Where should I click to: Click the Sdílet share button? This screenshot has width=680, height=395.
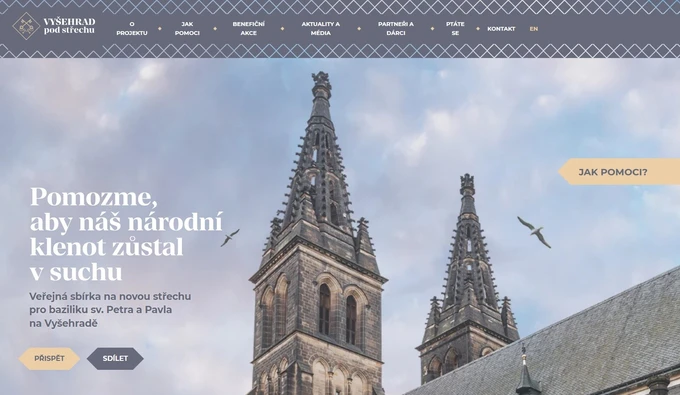tap(115, 359)
